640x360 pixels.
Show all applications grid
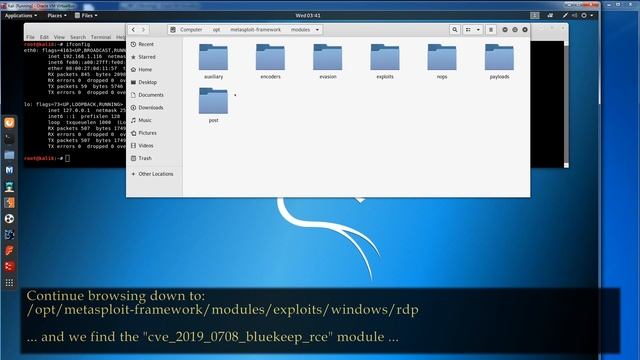9,282
